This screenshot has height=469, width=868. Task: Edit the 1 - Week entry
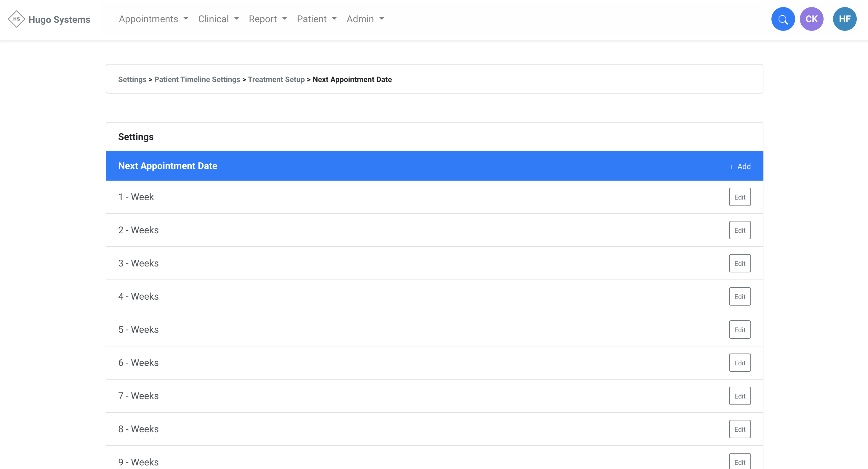(740, 197)
